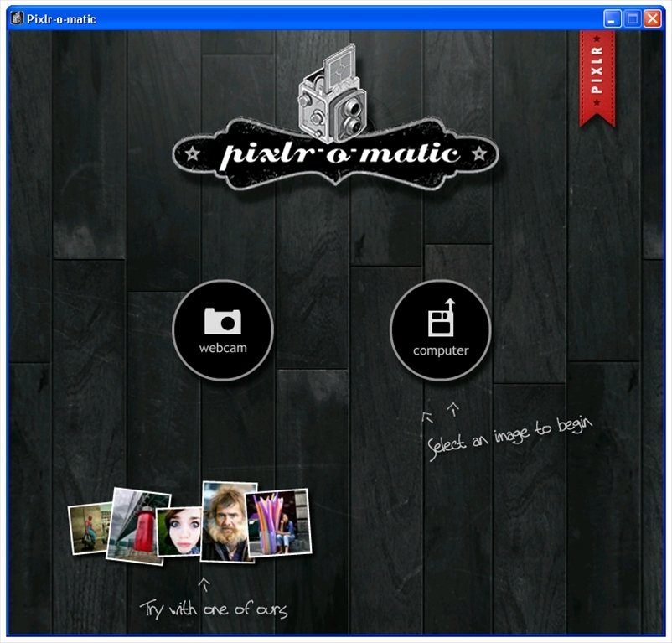Pick the blue-eyed girl sample photo
Screen dimensions: 672x643
pos(179,532)
